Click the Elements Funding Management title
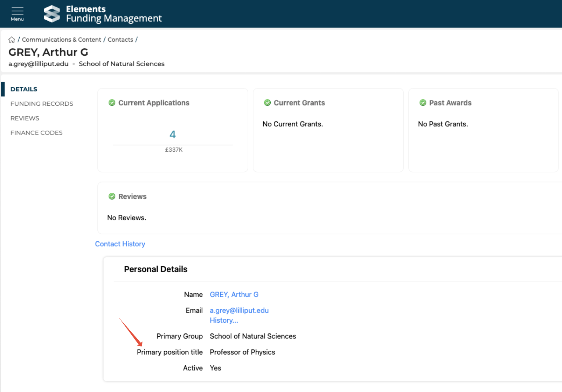 coord(113,14)
